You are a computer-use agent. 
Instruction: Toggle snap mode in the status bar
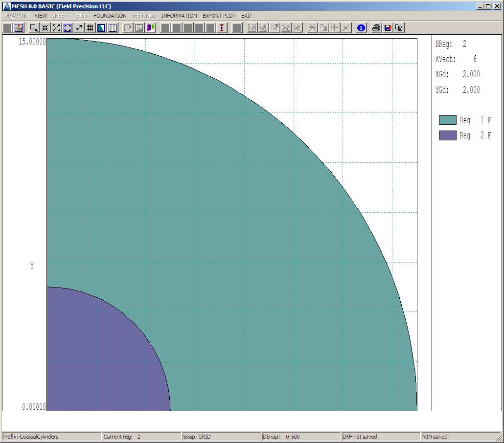coord(220,436)
